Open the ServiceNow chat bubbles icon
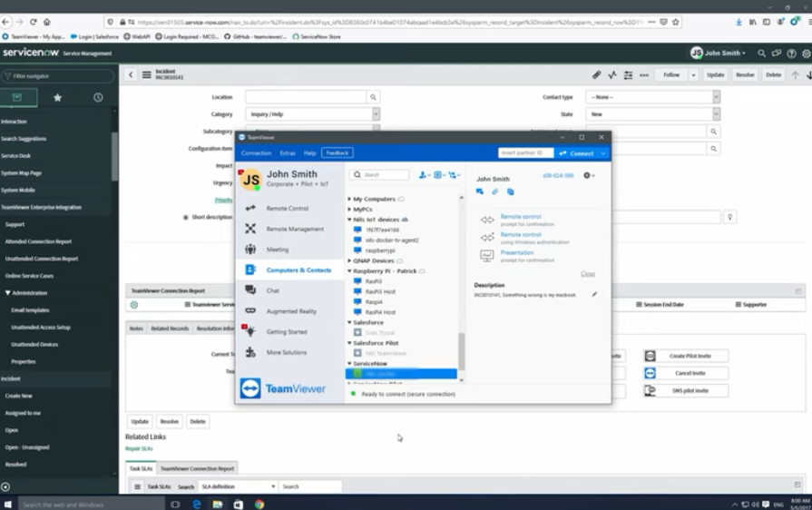 [777, 54]
